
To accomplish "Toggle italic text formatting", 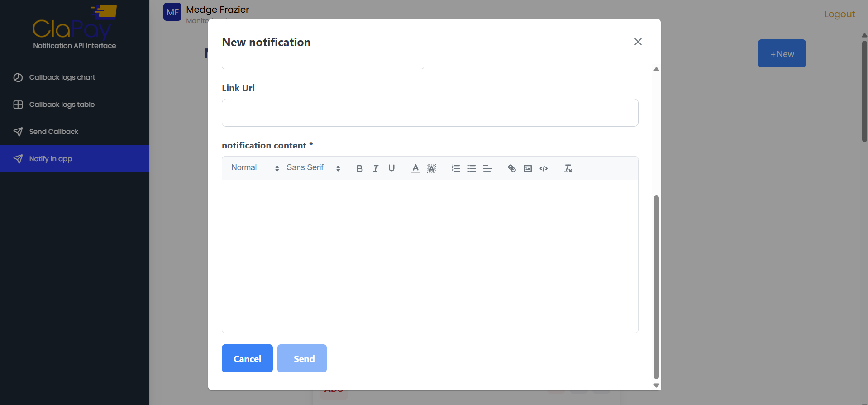I will (376, 168).
